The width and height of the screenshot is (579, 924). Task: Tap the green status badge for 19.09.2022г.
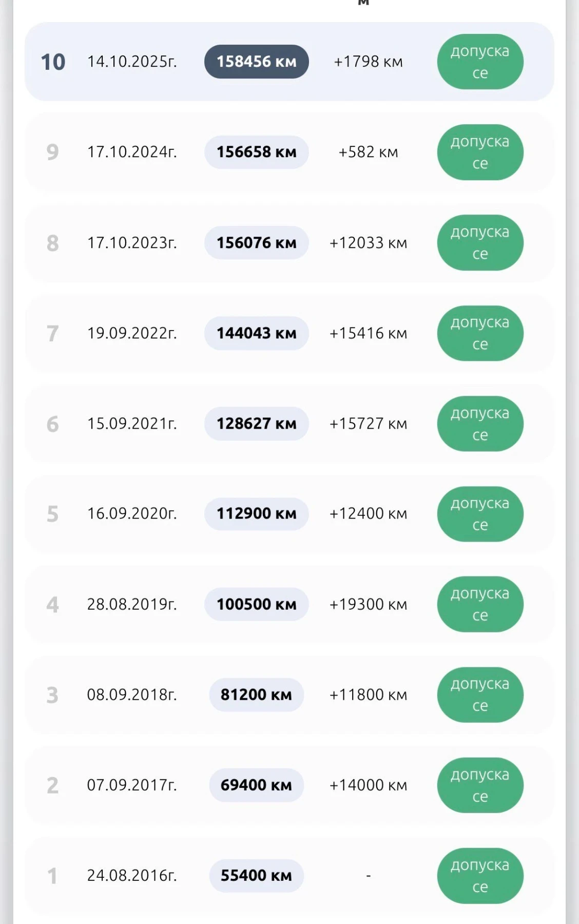click(x=480, y=333)
